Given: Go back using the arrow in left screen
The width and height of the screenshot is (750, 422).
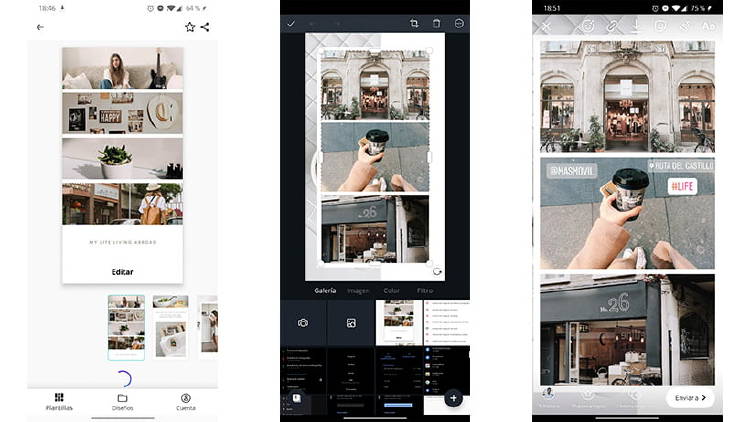Looking at the screenshot, I should pyautogui.click(x=40, y=27).
